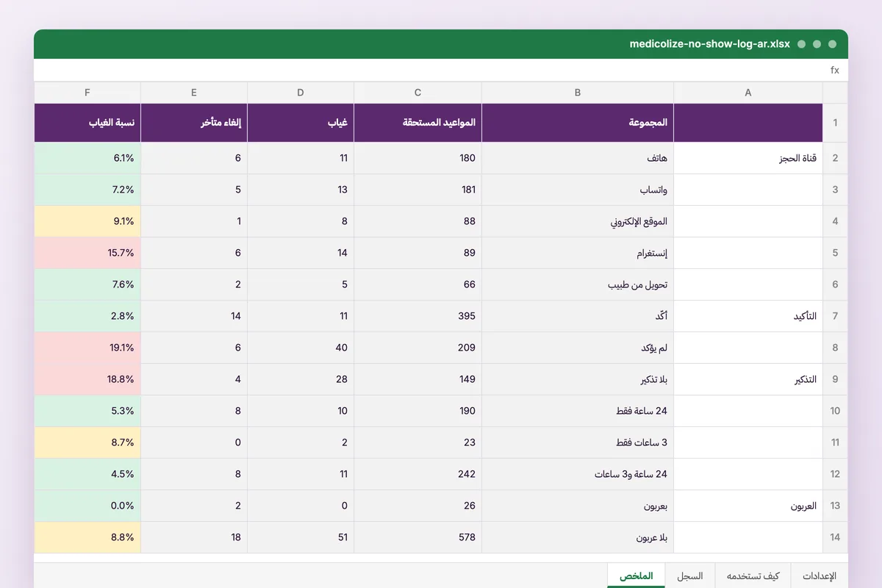Viewport: 882px width, 588px height.
Task: Switch to the الملخص sheet tab
Action: point(637,576)
